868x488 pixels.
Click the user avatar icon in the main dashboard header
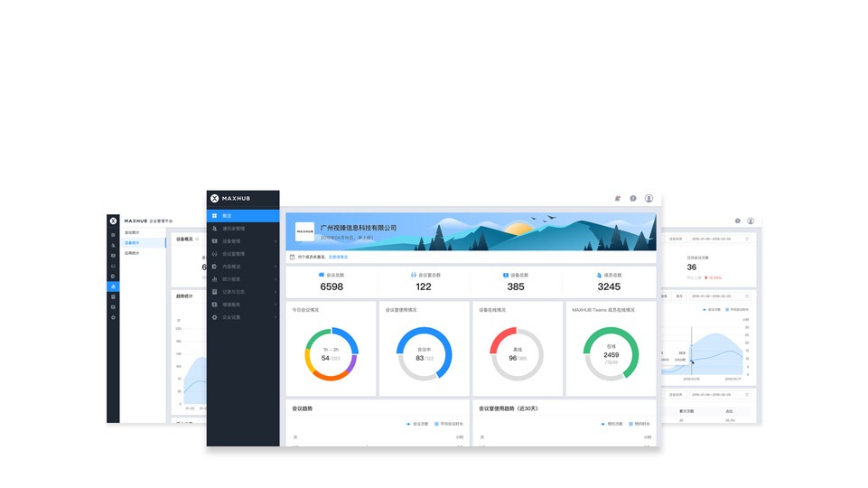tap(649, 198)
